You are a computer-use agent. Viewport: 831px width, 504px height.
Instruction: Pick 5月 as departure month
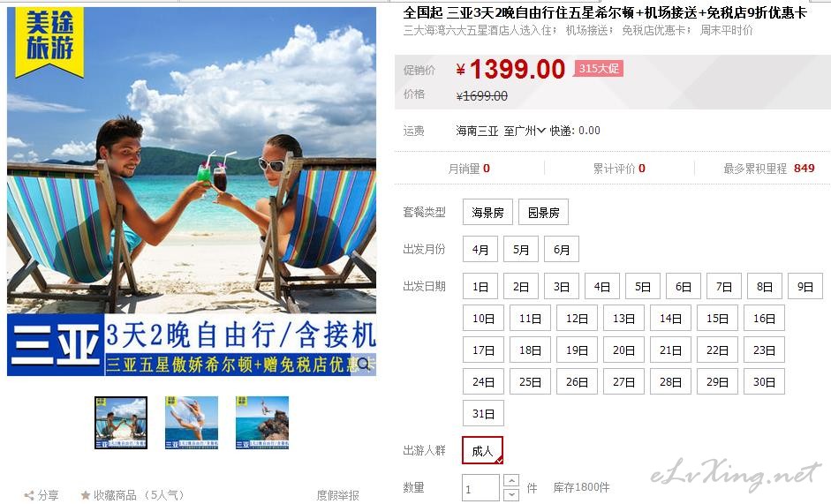click(x=521, y=249)
